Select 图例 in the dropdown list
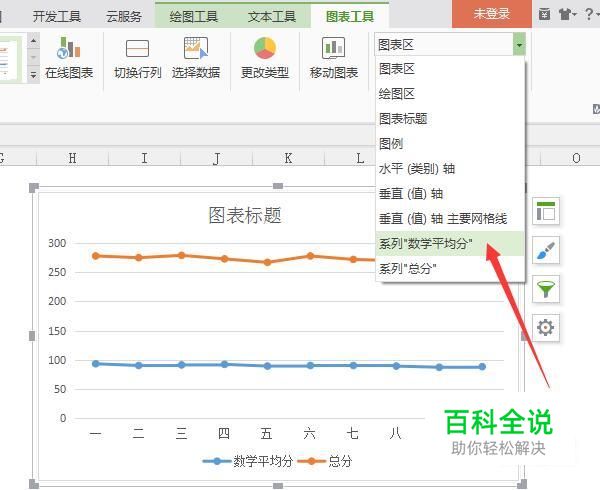Screen dimensions: 600x490 point(450,144)
